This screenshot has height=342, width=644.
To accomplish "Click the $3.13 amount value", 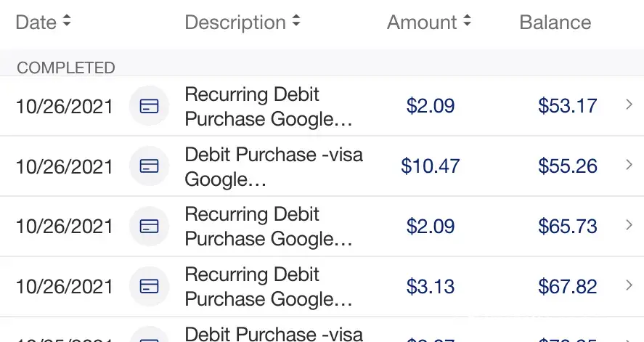I will coord(430,286).
